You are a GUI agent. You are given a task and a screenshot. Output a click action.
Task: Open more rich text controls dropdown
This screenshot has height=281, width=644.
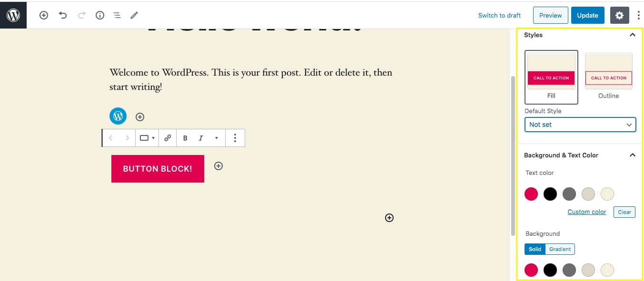tap(217, 138)
